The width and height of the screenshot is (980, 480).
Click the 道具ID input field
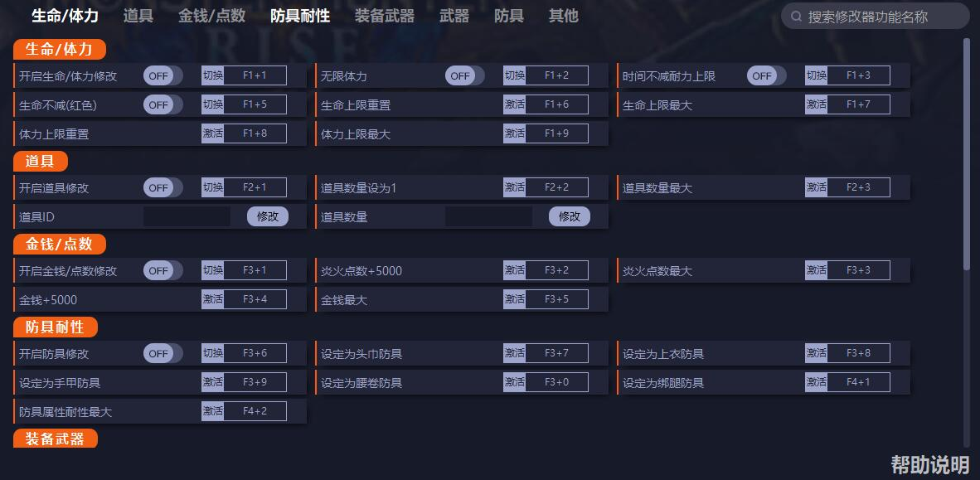[187, 217]
